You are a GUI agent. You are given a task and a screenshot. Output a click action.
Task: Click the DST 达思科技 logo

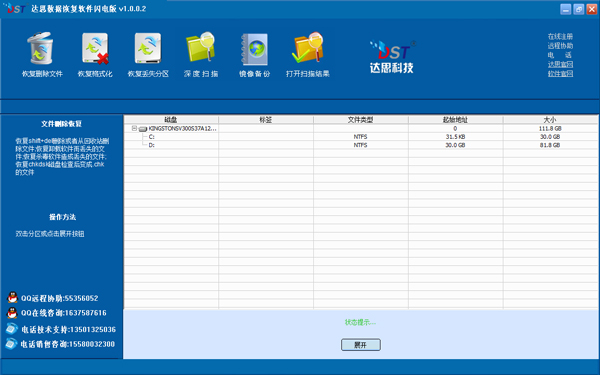[392, 57]
